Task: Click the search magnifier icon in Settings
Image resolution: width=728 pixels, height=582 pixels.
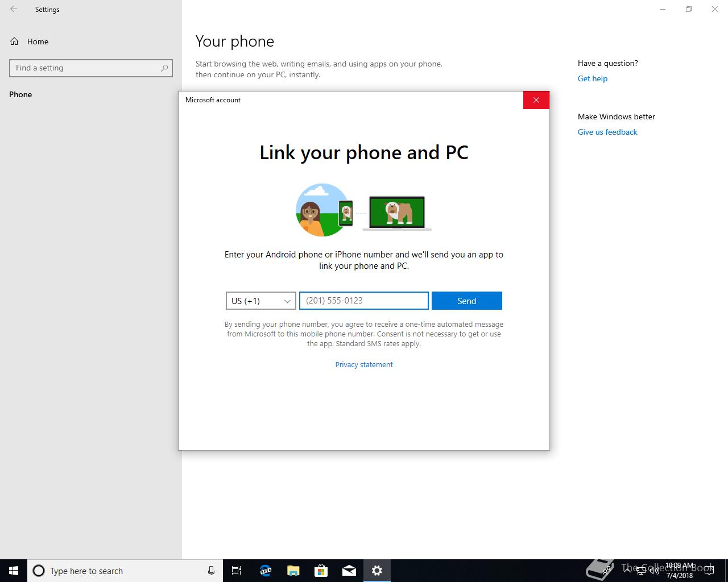Action: pyautogui.click(x=164, y=68)
